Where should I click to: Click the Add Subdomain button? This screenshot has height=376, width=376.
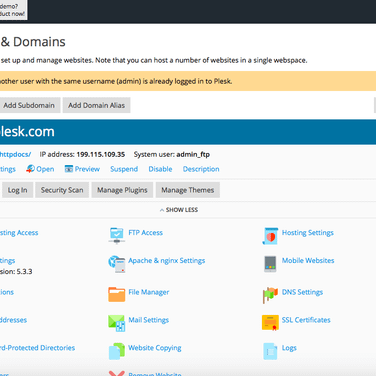tap(29, 105)
